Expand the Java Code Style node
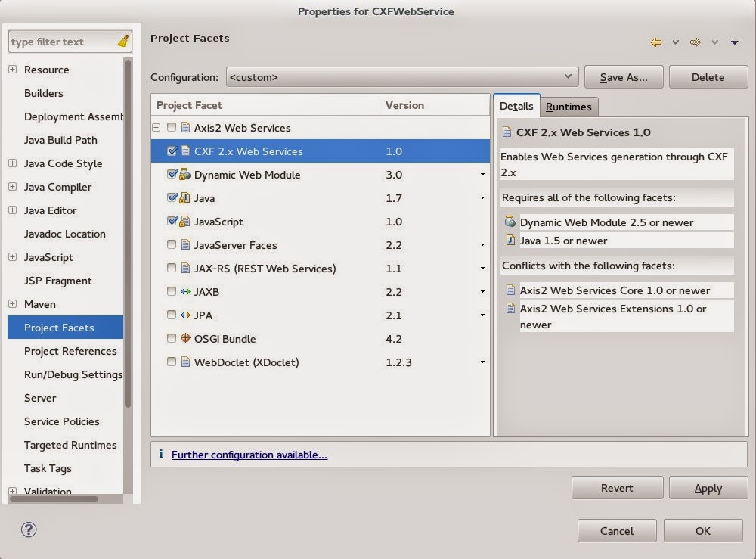Screen dimensions: 756x559 pos(13,163)
